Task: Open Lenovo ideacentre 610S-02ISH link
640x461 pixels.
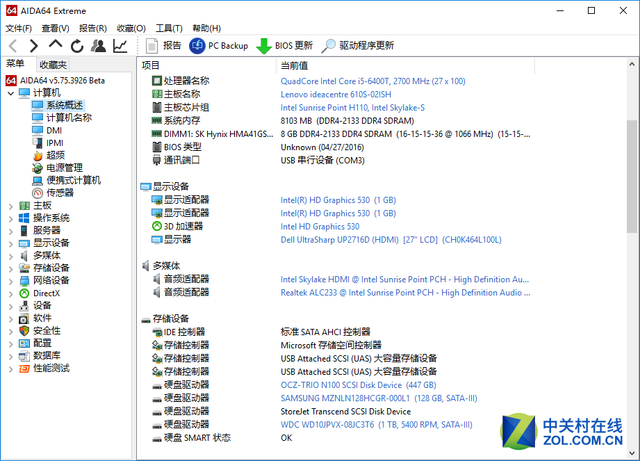Action: coord(336,94)
